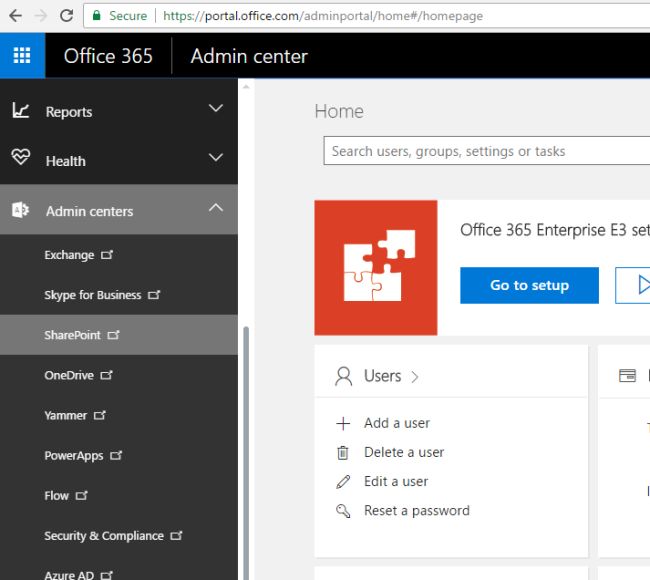
Task: Click the Go to setup button
Action: tap(529, 285)
